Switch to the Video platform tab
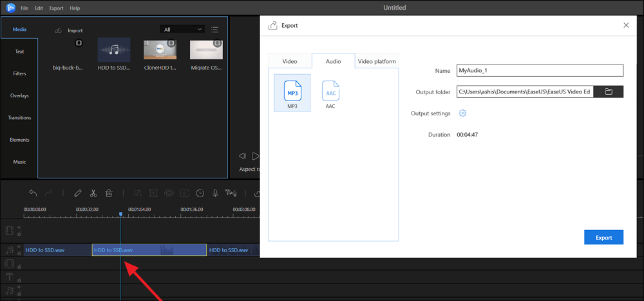 [377, 61]
